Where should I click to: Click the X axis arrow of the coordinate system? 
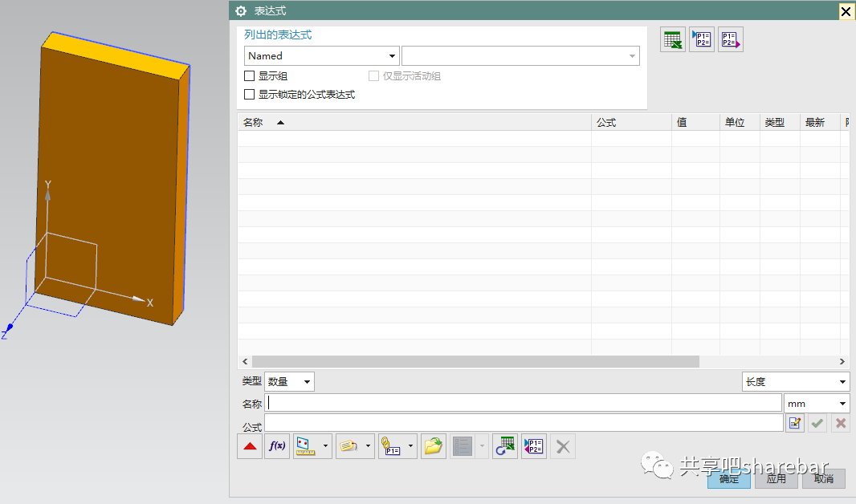pyautogui.click(x=139, y=299)
